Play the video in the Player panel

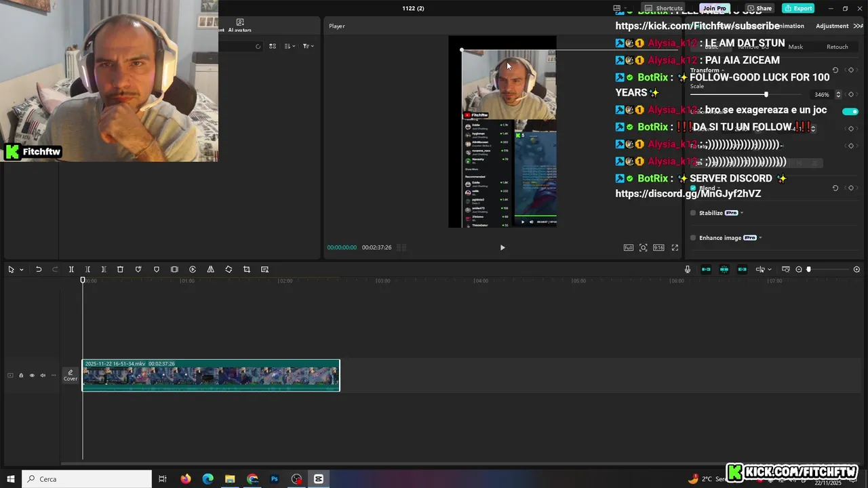(502, 247)
